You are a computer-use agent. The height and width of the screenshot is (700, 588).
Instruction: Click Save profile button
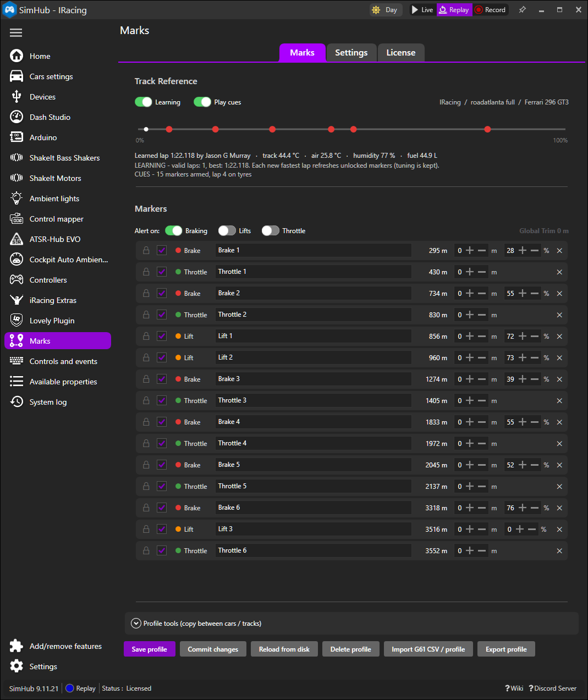(x=150, y=649)
